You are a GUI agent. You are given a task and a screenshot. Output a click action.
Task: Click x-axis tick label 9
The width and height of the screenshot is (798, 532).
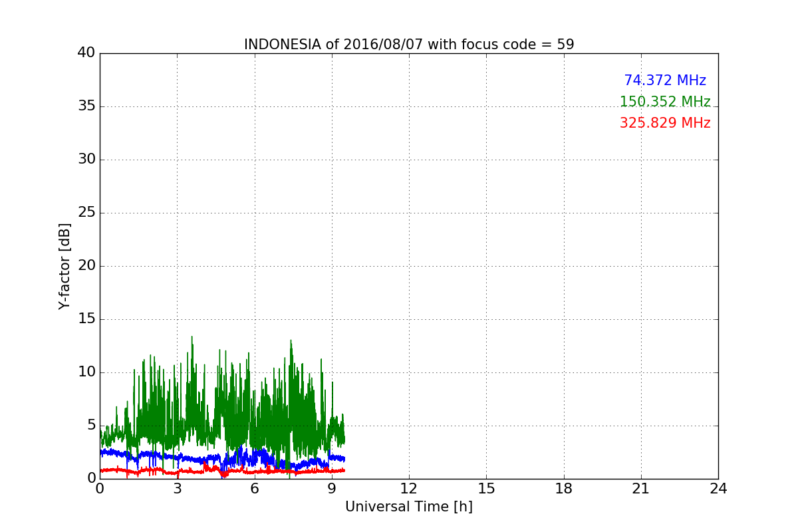(332, 489)
